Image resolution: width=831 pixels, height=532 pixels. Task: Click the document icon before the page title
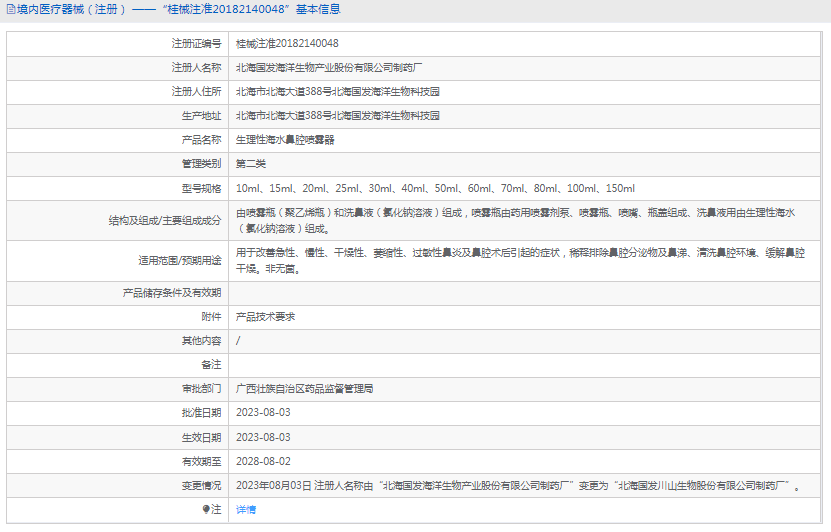pos(11,10)
